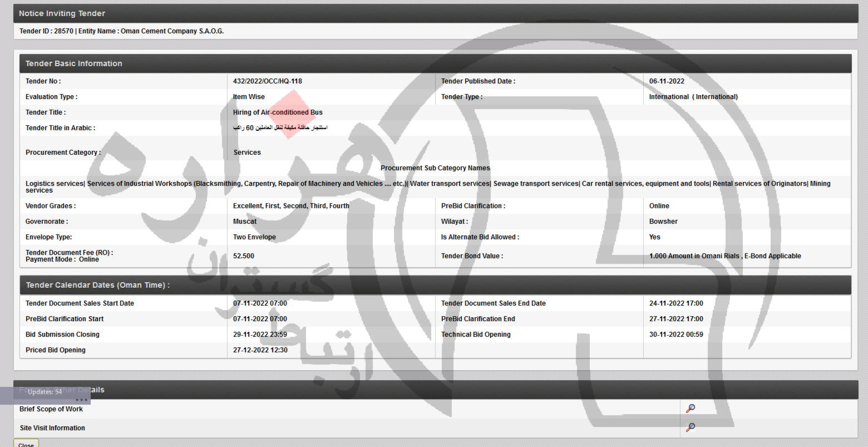This screenshot has height=447, width=868.
Task: Click the Close button
Action: [26, 444]
